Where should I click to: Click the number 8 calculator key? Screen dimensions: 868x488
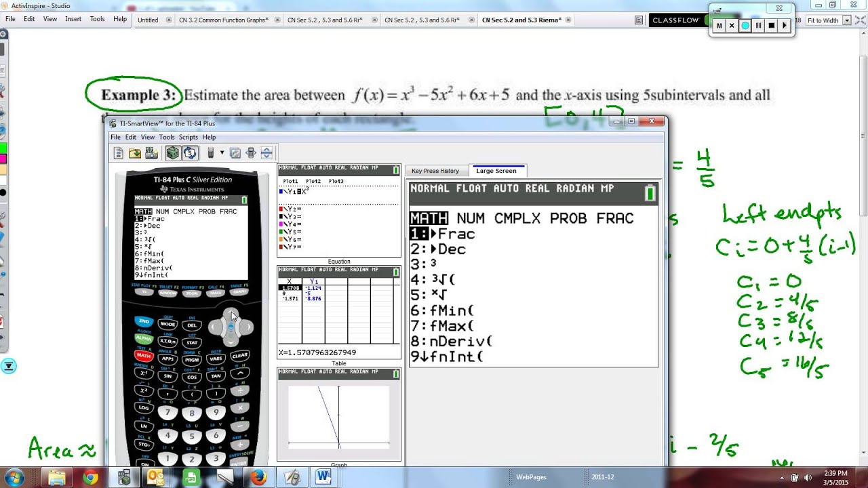coord(192,413)
